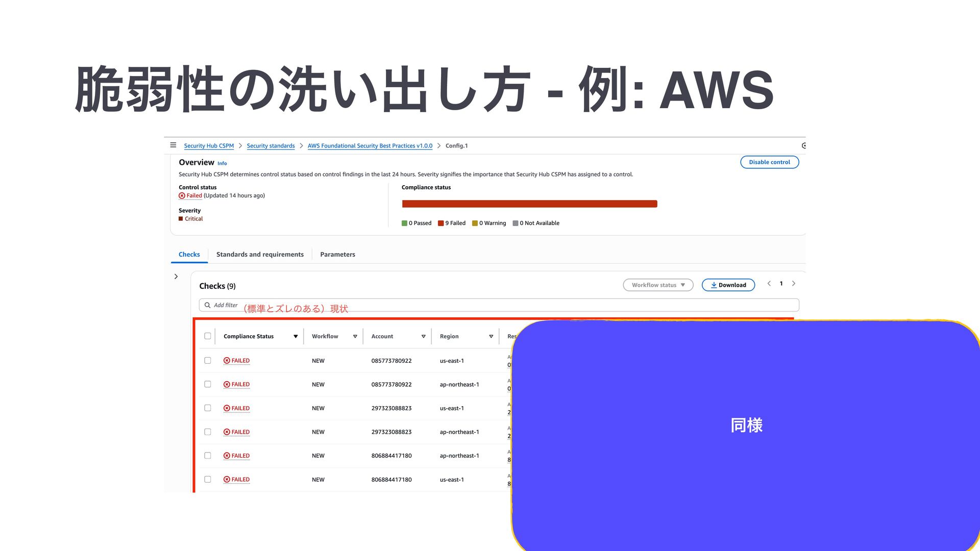Click ap-northeast-1 region for account 085773780922
Viewport: 980px width, 551px height.
pos(459,385)
